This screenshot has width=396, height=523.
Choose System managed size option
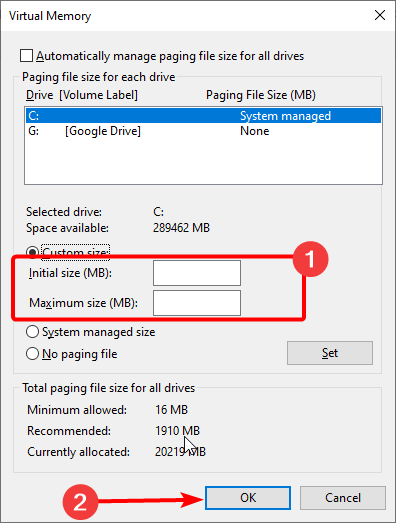(32, 332)
